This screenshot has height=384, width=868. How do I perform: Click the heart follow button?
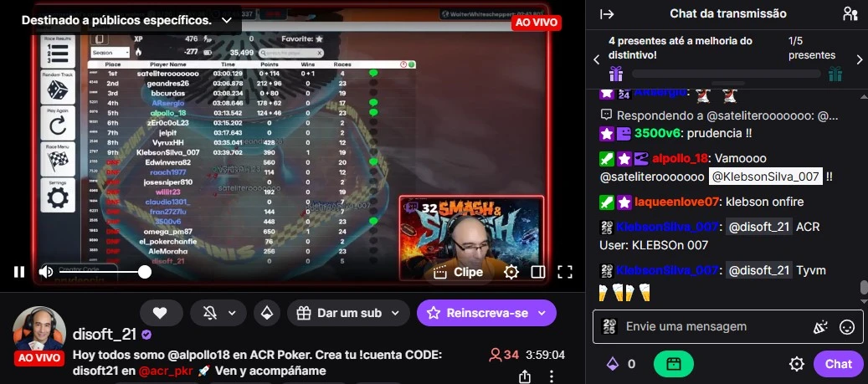[161, 313]
